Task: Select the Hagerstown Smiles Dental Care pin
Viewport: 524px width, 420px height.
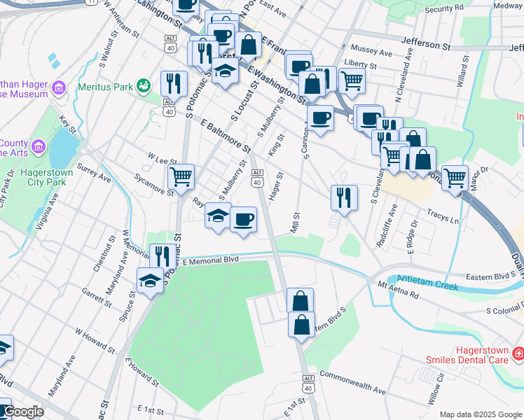Action: tap(518, 354)
